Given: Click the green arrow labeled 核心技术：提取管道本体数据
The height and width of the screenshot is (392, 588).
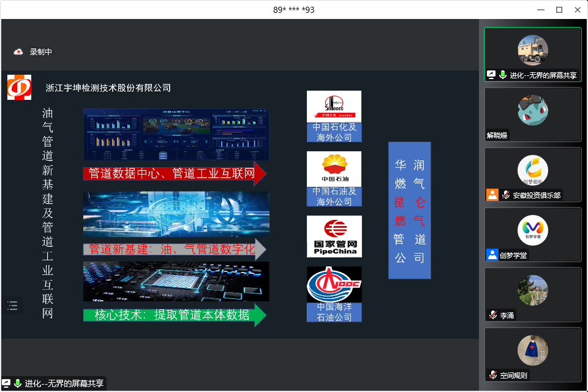Looking at the screenshot, I should [x=175, y=315].
